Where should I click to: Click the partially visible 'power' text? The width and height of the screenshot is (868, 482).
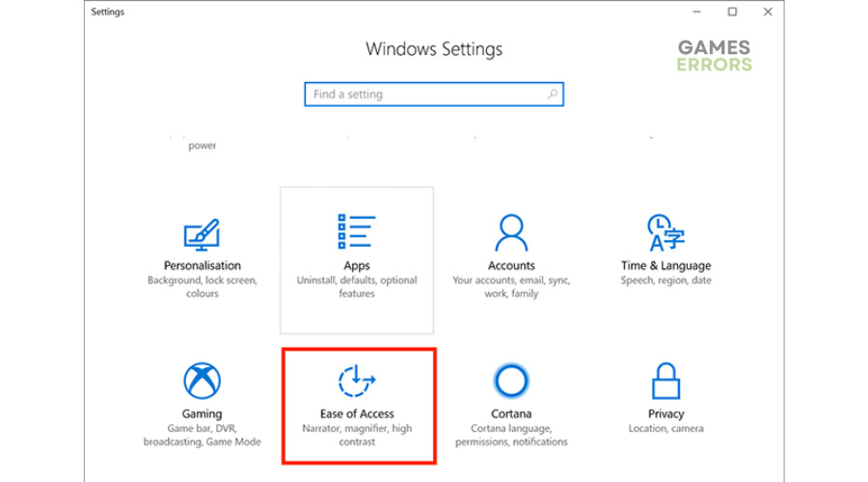(x=203, y=146)
